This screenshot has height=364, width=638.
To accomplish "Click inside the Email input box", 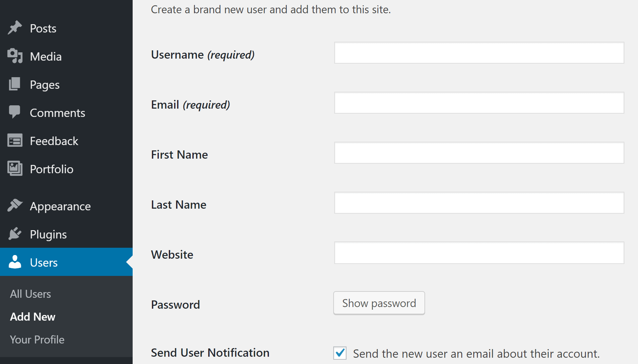I will point(479,103).
